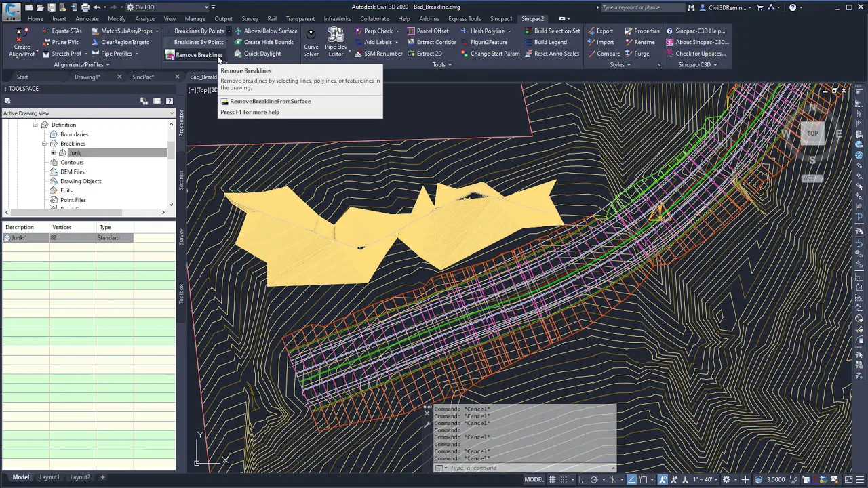Toggle the highlighted annotation objects button
The image size is (868, 488).
(x=663, y=479)
